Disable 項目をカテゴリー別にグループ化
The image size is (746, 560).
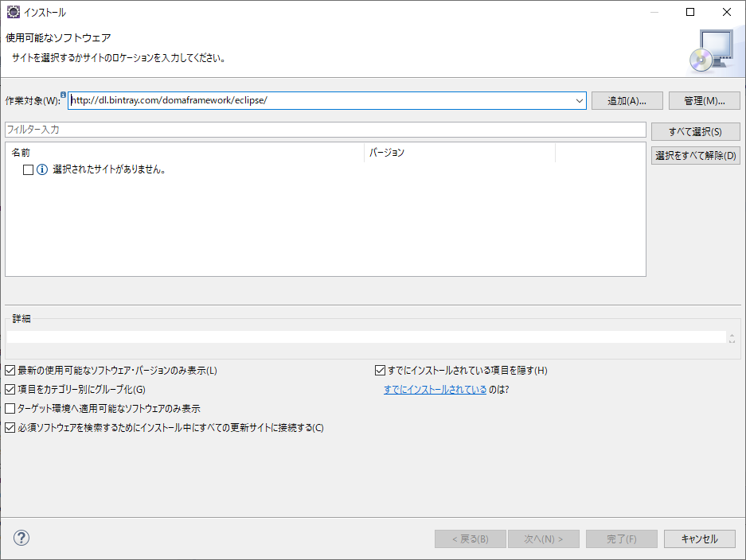(9, 389)
